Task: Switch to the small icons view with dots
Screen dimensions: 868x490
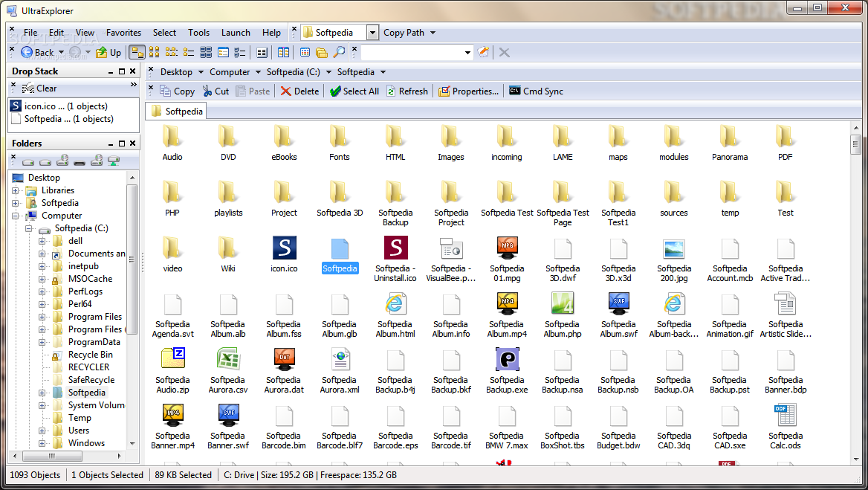Action: tap(172, 52)
